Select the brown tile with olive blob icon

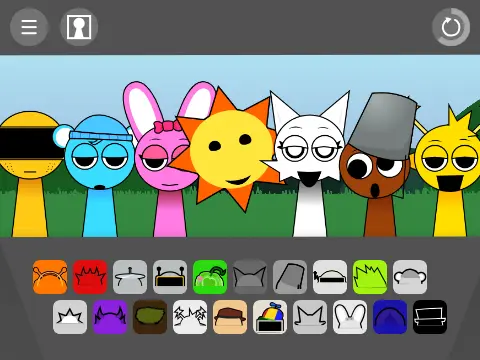[150, 317]
